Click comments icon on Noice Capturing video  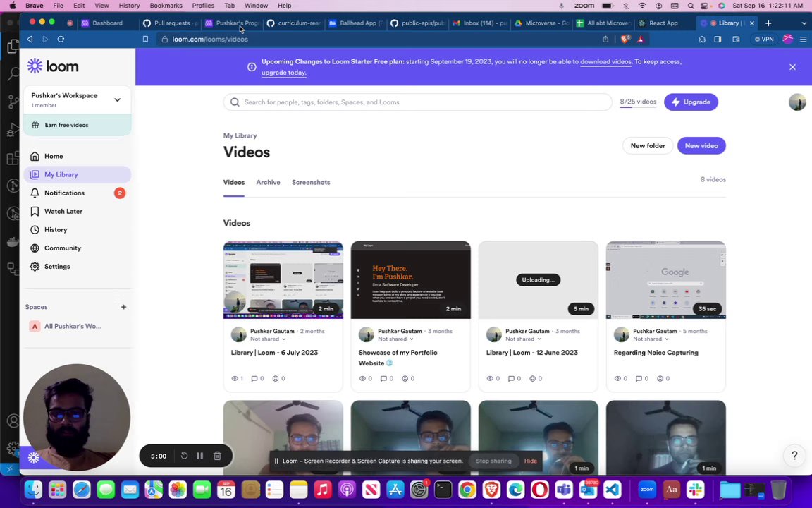click(x=639, y=378)
